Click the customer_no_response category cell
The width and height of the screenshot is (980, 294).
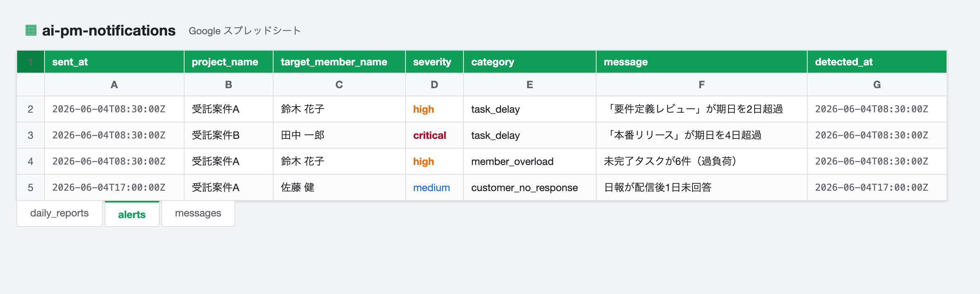point(530,187)
